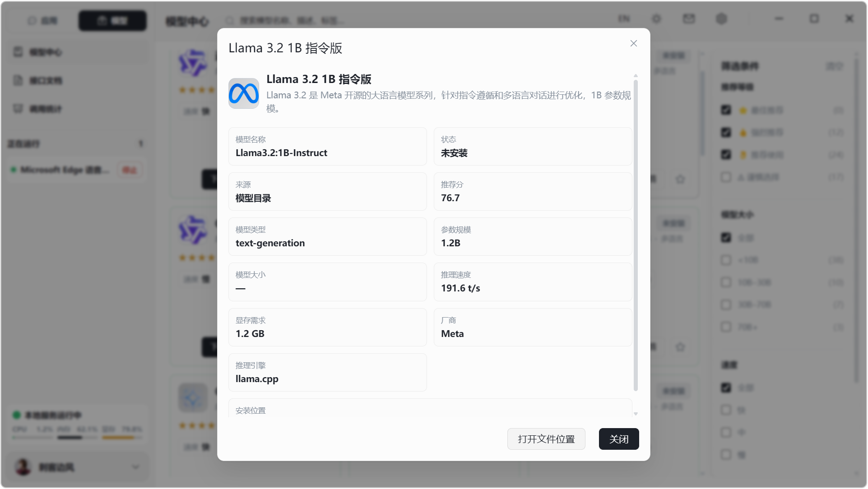
Task: Enable the unchecked recommendation checkbox with count (17)
Action: (x=726, y=177)
